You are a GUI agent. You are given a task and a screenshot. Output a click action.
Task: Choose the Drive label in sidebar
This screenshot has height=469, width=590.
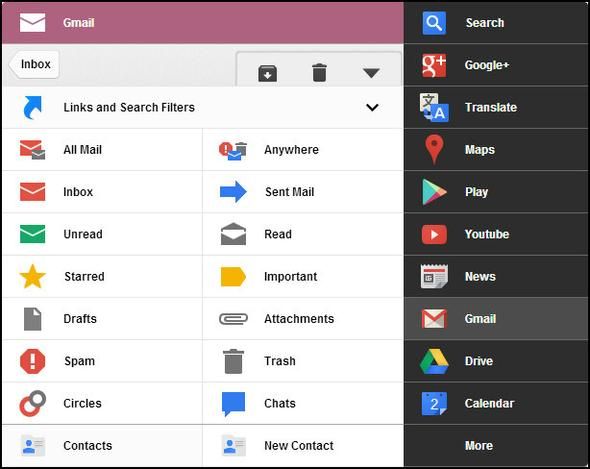[x=479, y=361]
